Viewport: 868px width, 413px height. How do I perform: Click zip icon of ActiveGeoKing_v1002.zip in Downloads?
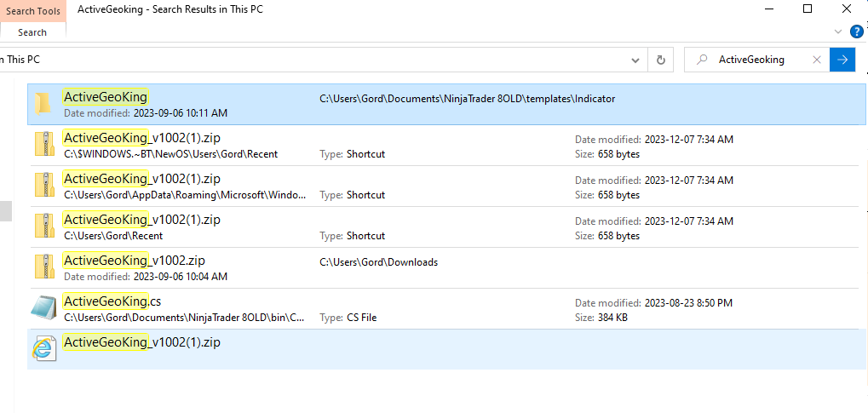(44, 267)
